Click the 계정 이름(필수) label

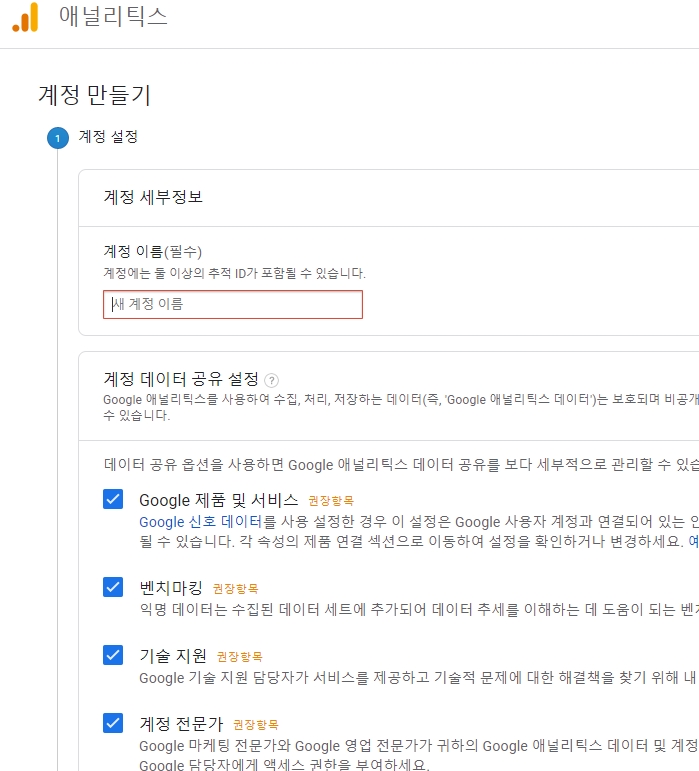[x=152, y=252]
